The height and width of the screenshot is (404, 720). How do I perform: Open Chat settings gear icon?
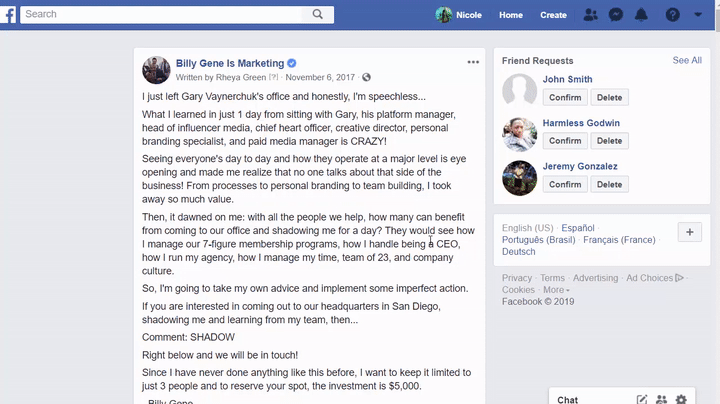click(681, 400)
